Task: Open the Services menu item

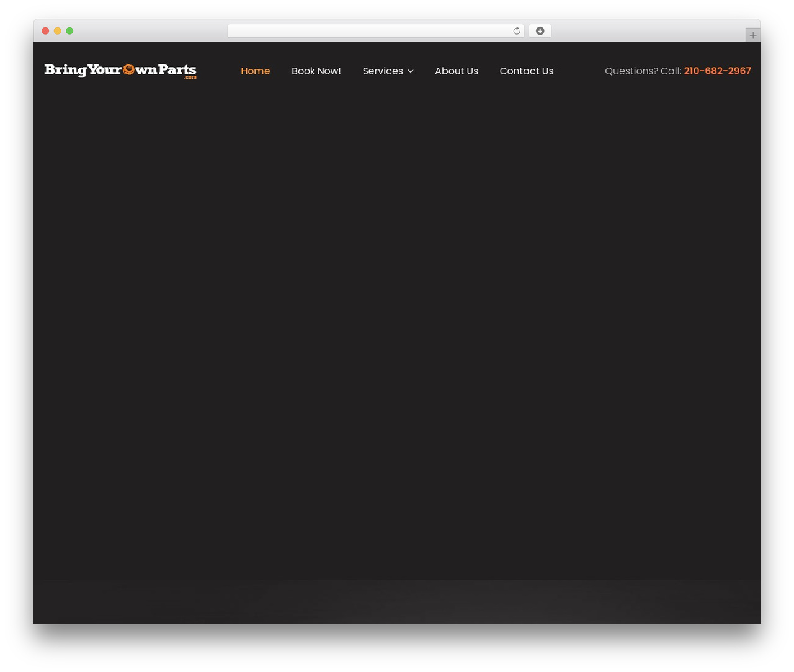Action: [x=383, y=71]
